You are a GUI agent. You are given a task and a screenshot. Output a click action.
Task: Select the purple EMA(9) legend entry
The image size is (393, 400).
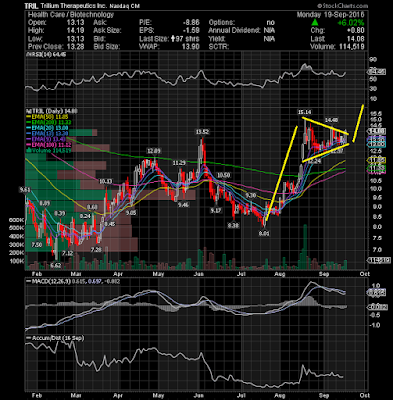(x=47, y=139)
